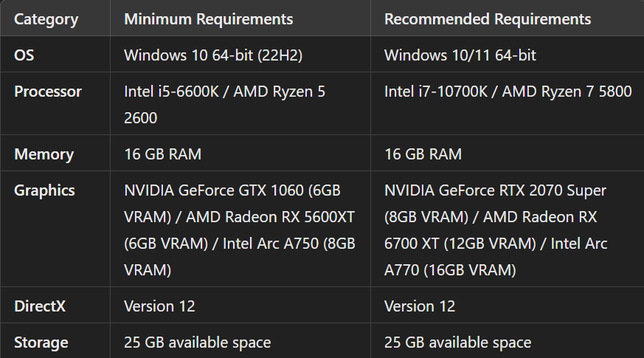Image resolution: width=644 pixels, height=358 pixels.
Task: Click the recommended DirectX Version 12 cell
Action: [x=420, y=306]
